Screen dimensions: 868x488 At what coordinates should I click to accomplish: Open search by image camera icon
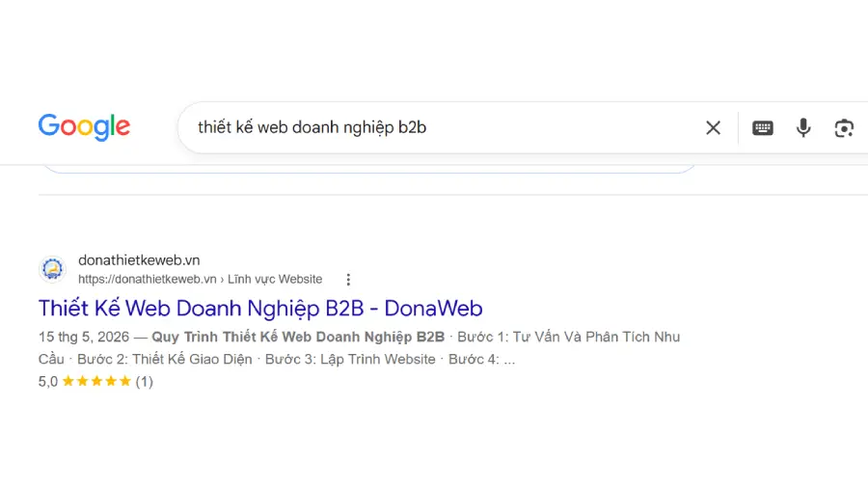click(x=844, y=128)
